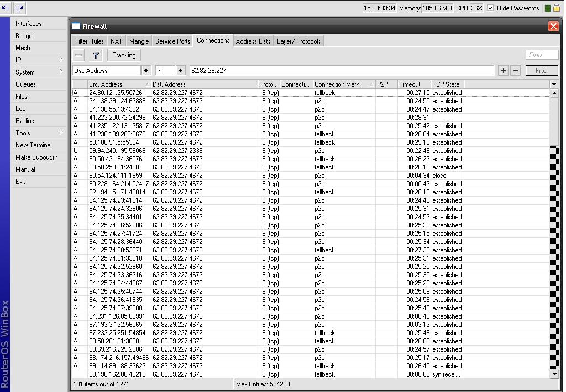
Task: Select row with source 69.196.162.88:49210
Action: click(x=311, y=374)
